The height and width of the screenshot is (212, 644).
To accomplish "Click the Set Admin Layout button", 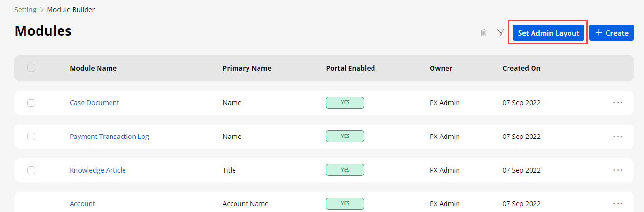I will point(548,33).
